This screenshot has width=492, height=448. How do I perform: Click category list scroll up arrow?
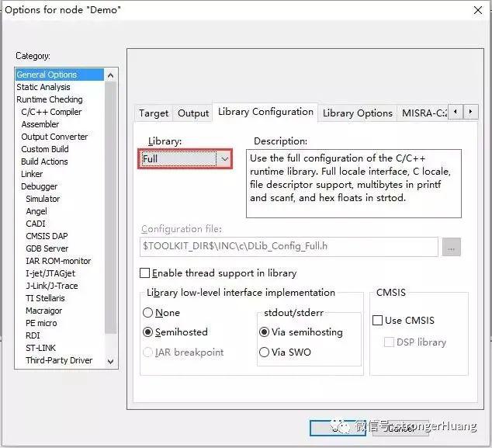click(x=110, y=75)
